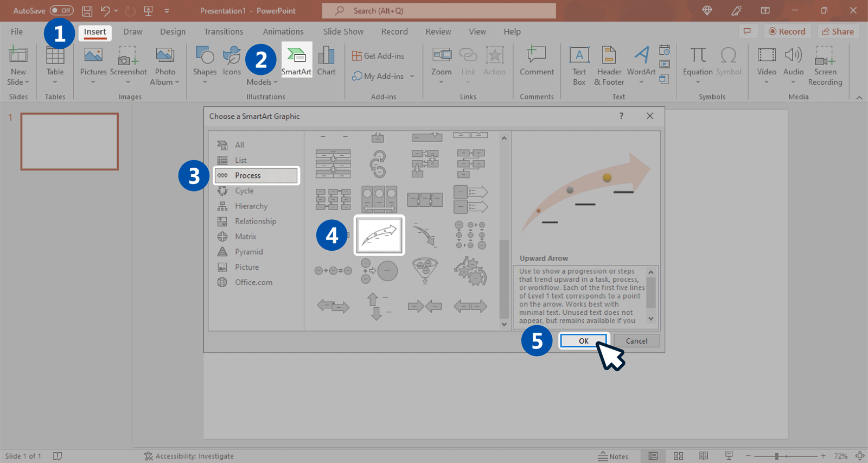Switch to the Draw tab
Image resolution: width=868 pixels, height=463 pixels.
point(133,31)
